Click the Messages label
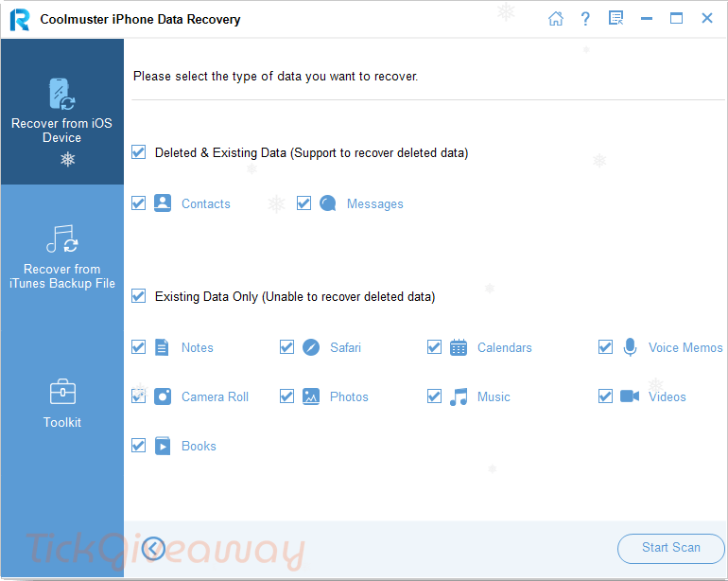 [x=375, y=204]
